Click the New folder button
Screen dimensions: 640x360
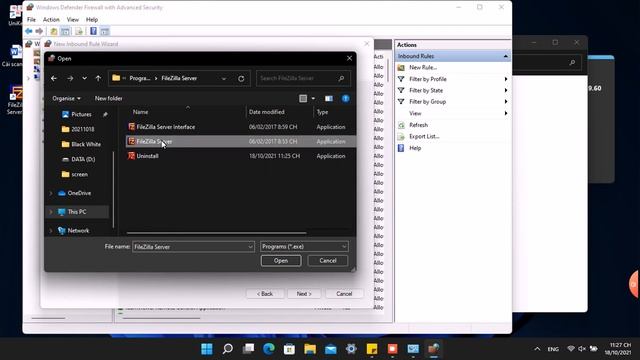109,98
